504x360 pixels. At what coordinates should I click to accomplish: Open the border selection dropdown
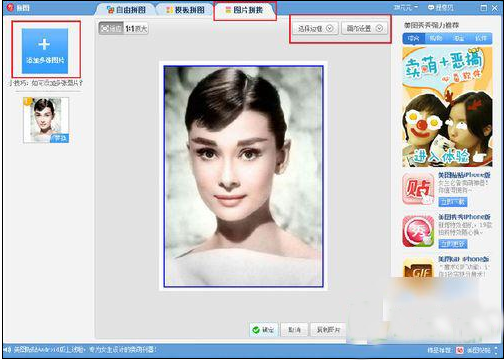315,29
